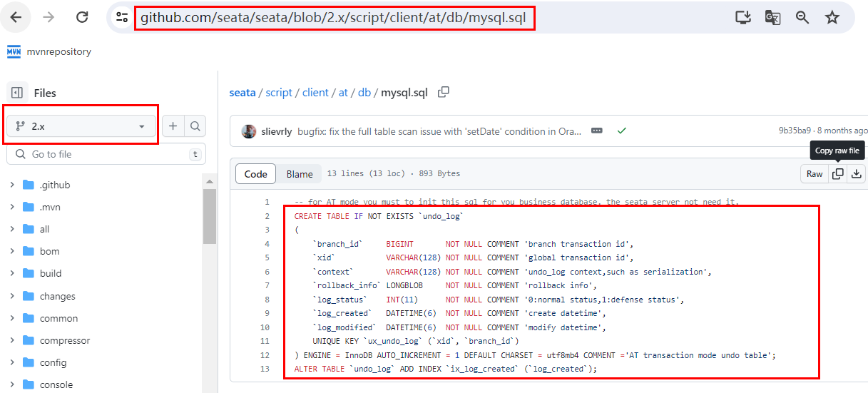Viewport: 868px width, 393px height.
Task: Expand the compressor folder chevron
Action: [12, 340]
